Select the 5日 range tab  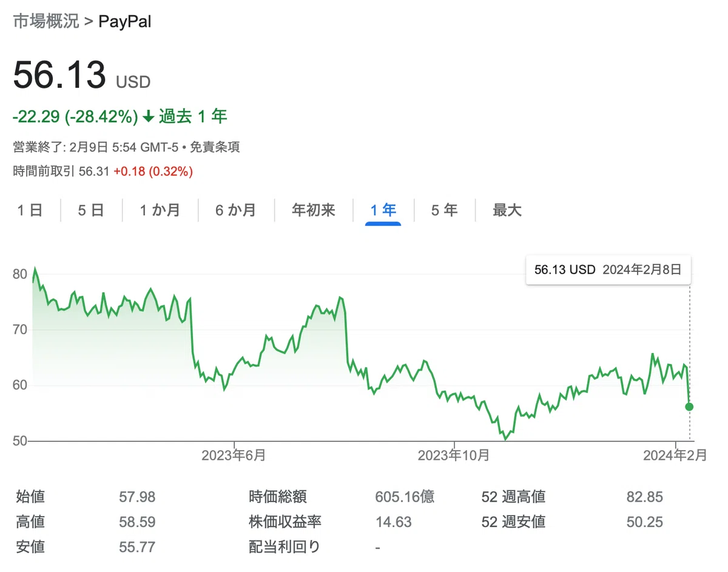91,210
